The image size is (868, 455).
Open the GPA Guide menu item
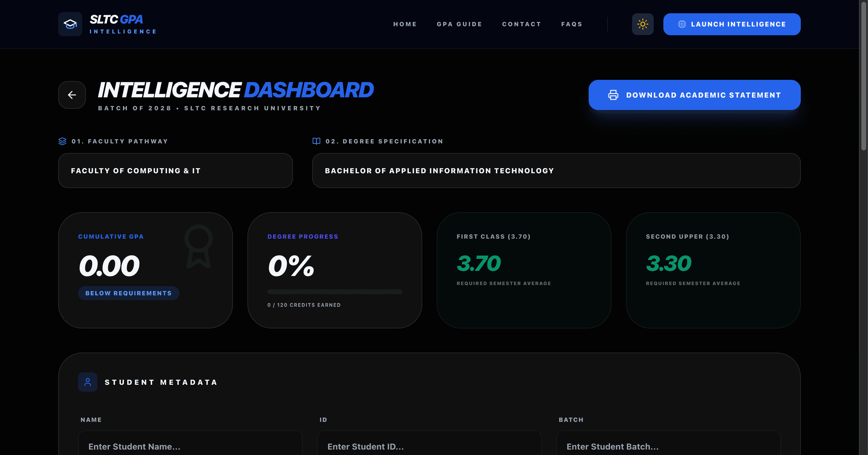(x=460, y=24)
